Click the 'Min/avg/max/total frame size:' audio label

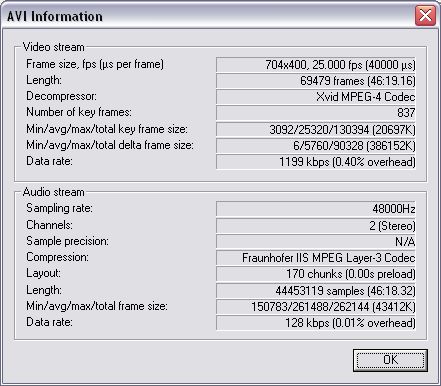tap(97, 306)
